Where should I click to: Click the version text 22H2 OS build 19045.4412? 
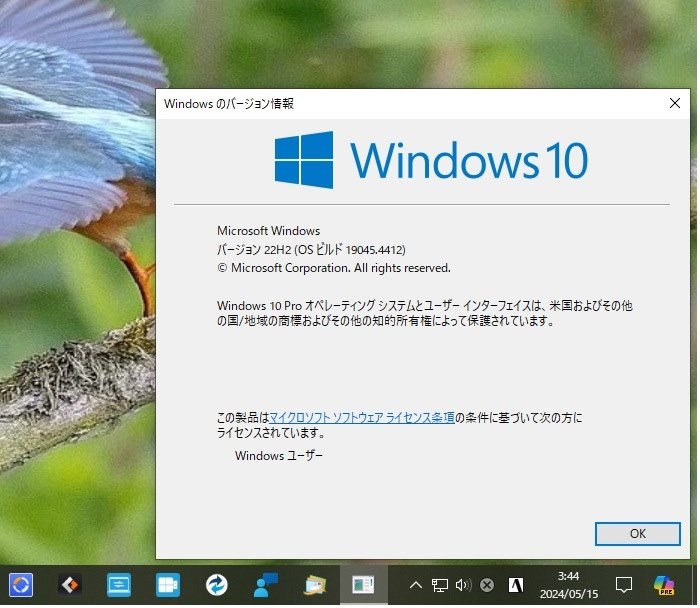(x=311, y=249)
